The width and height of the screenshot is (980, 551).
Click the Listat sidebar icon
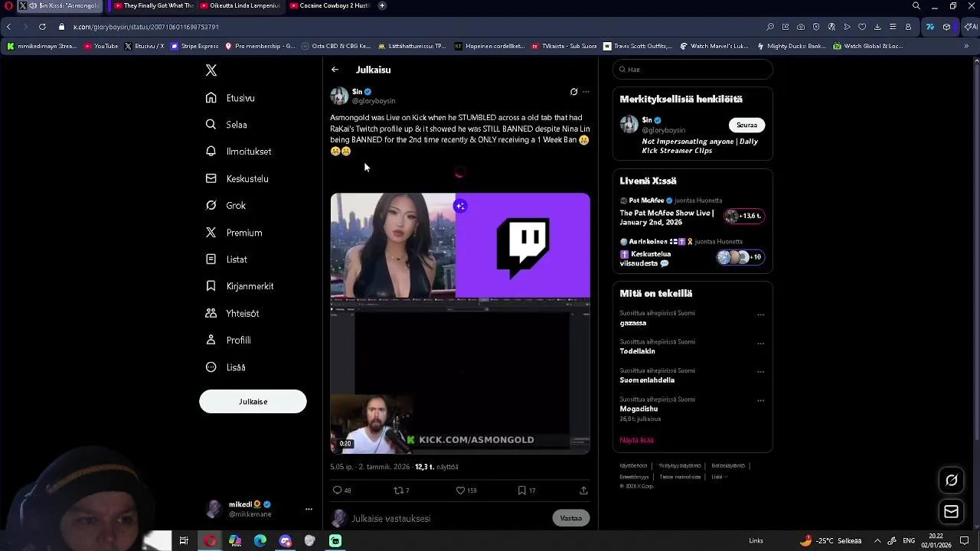point(211,259)
